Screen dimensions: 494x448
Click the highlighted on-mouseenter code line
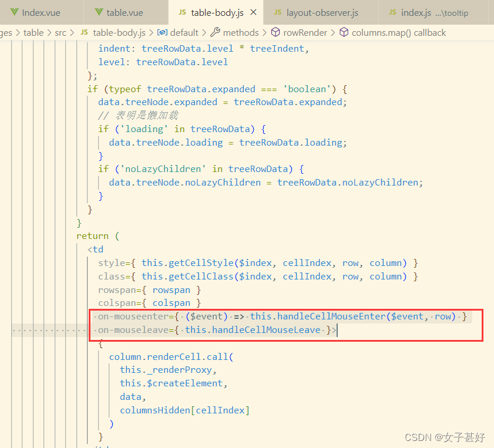tap(235, 316)
